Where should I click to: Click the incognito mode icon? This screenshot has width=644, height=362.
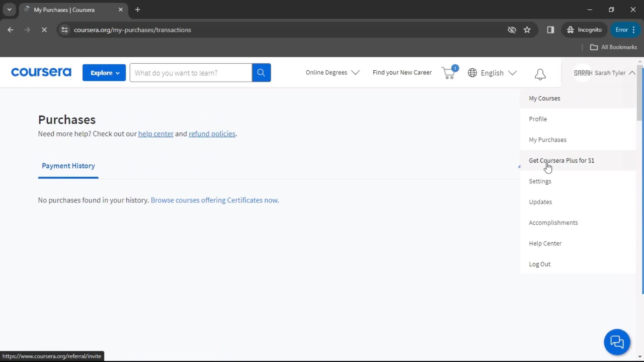coord(571,29)
